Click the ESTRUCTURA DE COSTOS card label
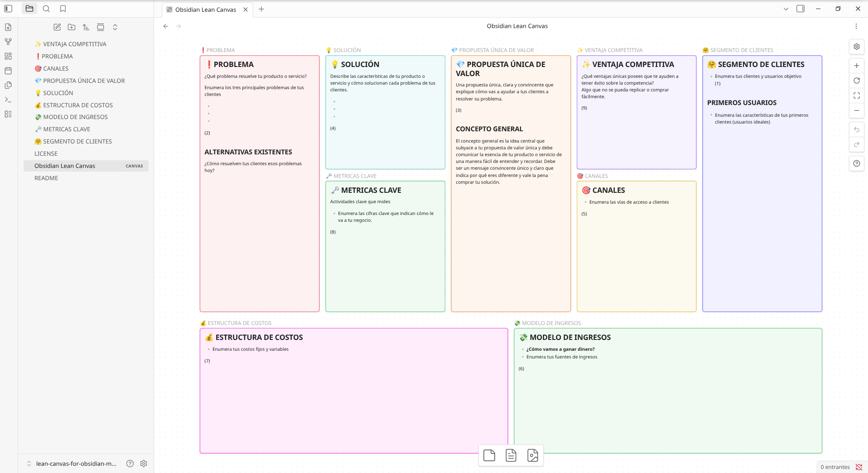The width and height of the screenshot is (868, 473). (x=236, y=323)
